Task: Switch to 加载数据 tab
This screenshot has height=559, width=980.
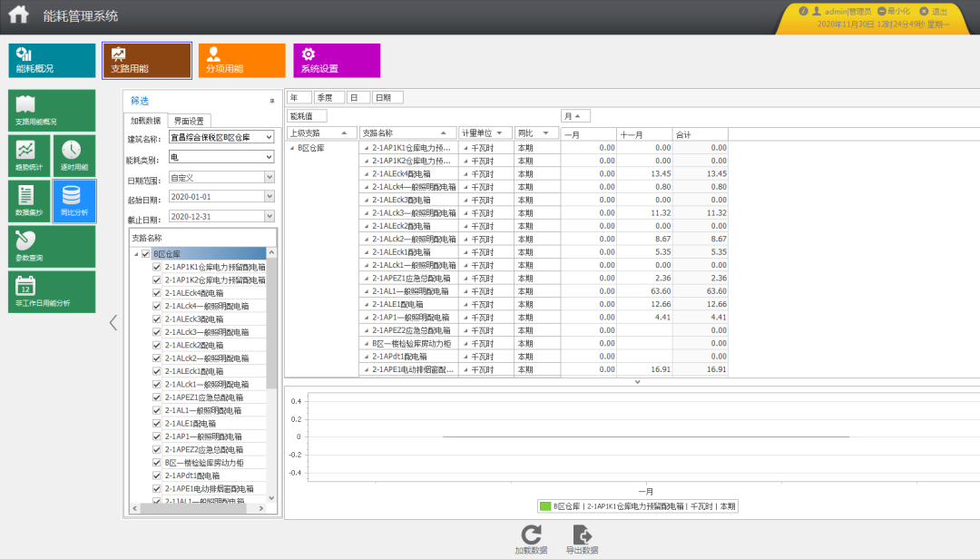Action: tap(145, 121)
